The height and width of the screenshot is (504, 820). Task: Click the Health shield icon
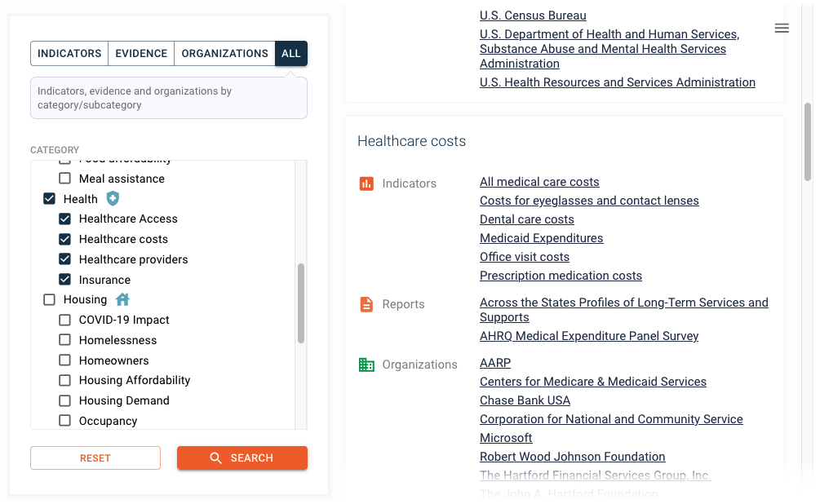coord(113,199)
